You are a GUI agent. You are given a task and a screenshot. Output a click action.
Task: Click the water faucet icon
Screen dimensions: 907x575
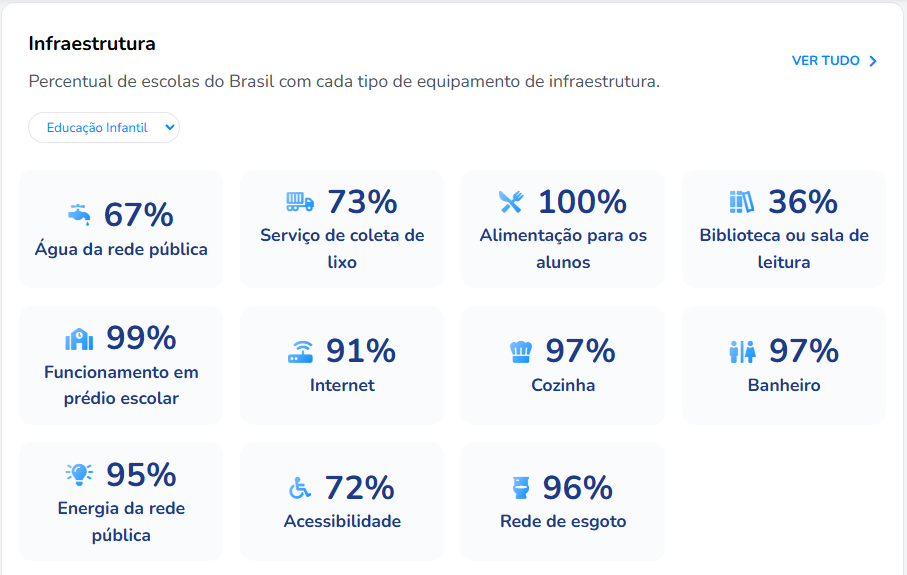click(79, 214)
